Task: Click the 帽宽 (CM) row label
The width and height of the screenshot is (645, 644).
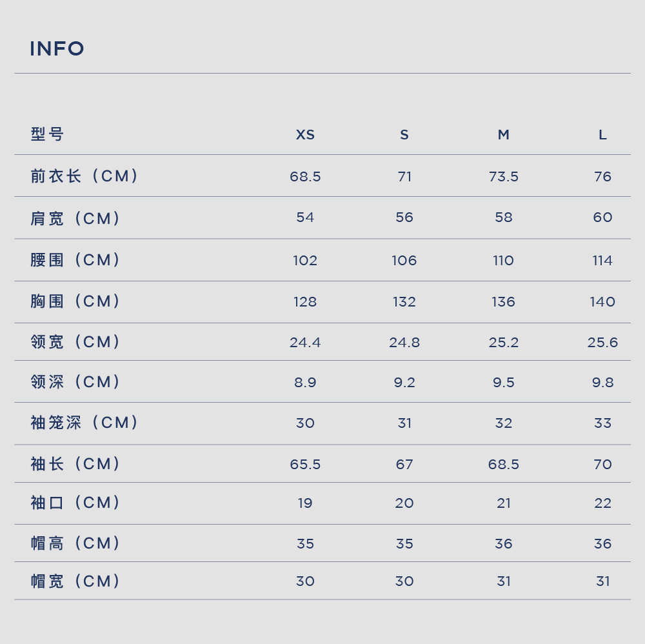Action: coord(75,581)
